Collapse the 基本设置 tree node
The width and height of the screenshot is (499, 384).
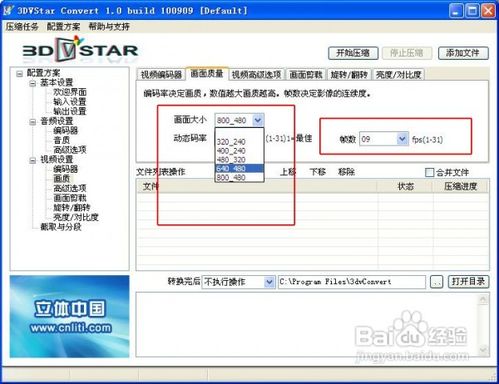[33, 83]
